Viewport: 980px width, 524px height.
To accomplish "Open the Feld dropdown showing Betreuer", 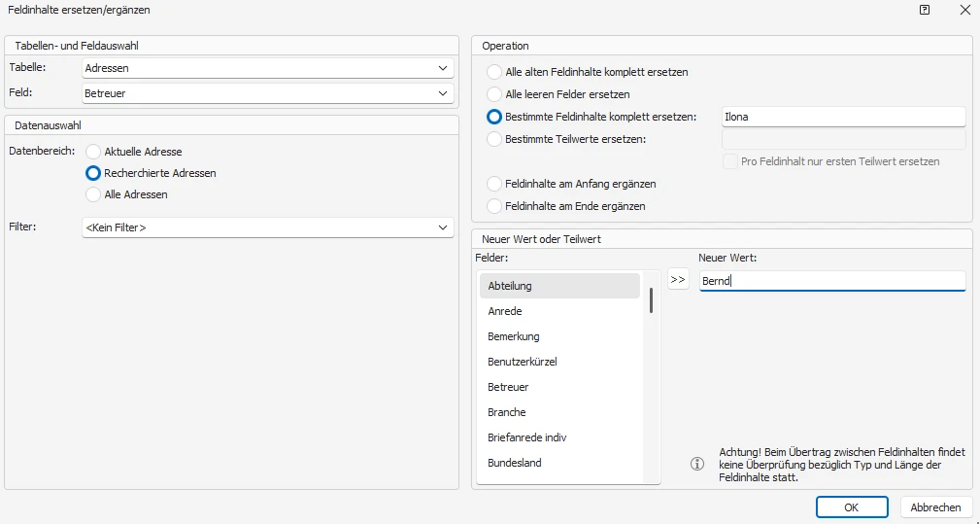I will tap(267, 93).
